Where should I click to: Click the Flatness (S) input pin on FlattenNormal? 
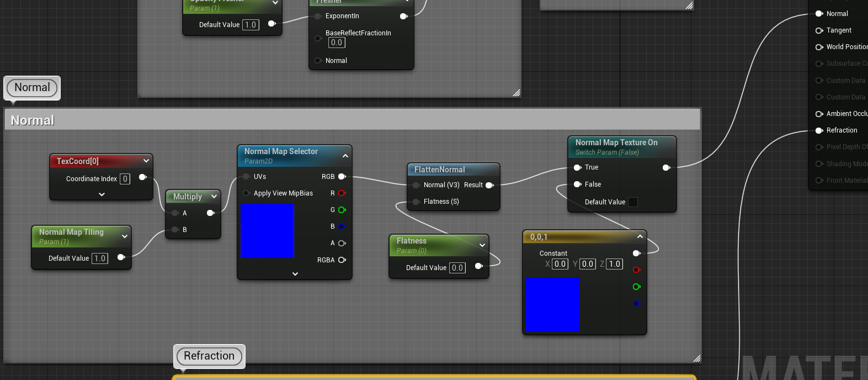coord(416,202)
